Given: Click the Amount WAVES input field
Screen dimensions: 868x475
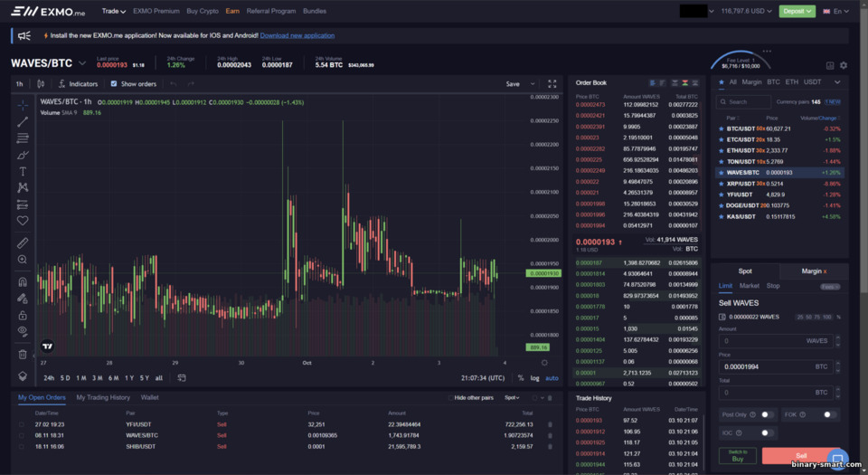Looking at the screenshot, I should click(776, 341).
